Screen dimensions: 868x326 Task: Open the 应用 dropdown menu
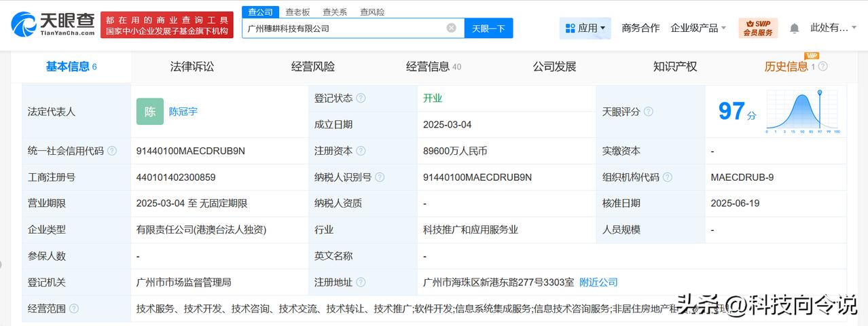(585, 28)
